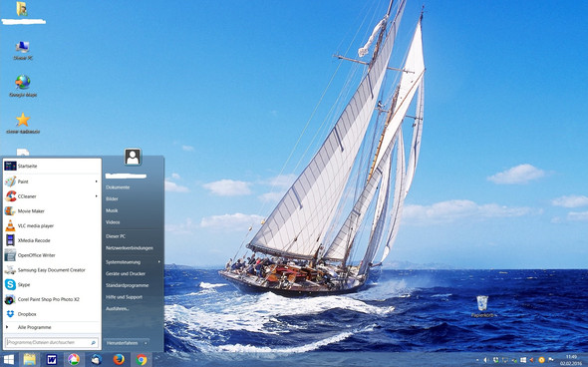The width and height of the screenshot is (588, 367).
Task: Show Alle Programme list
Action: pyautogui.click(x=52, y=327)
